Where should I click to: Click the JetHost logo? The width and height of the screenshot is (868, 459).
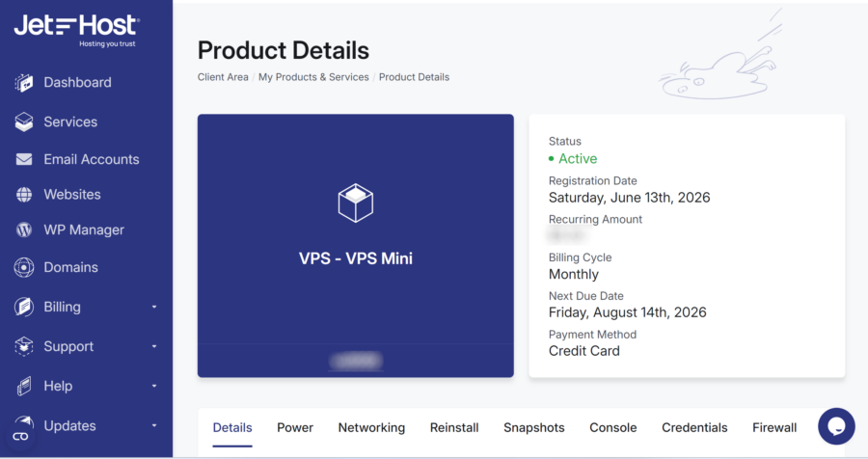coord(77,31)
